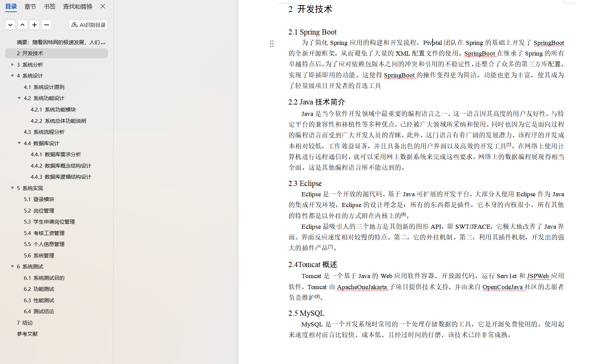Collapse the 6 系统测试 outline node
Viewport: 614px width, 364px height.
(12, 266)
